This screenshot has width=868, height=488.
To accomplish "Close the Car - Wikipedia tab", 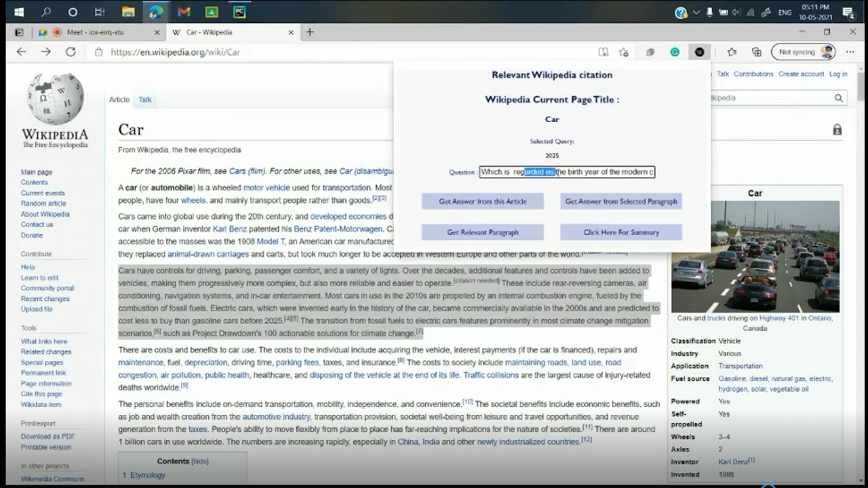I will tap(291, 32).
